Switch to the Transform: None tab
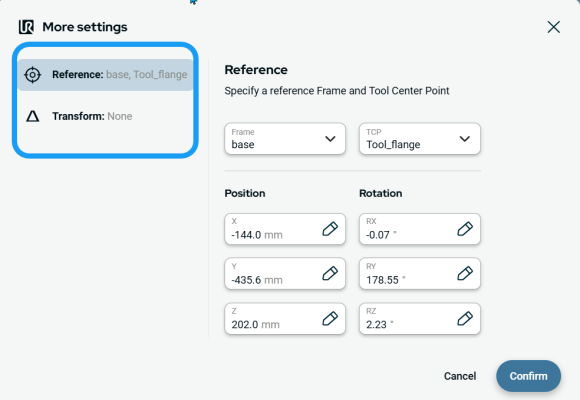This screenshot has height=400, width=580. 105,116
